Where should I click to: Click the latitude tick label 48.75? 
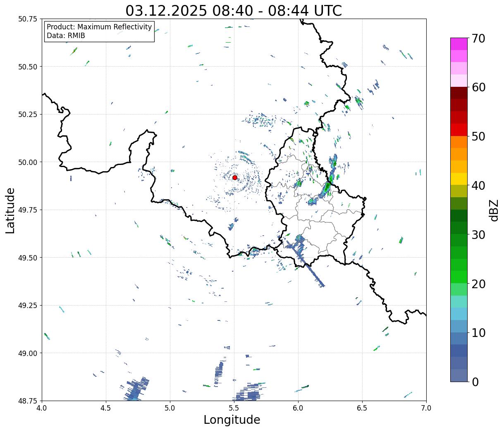pyautogui.click(x=28, y=401)
